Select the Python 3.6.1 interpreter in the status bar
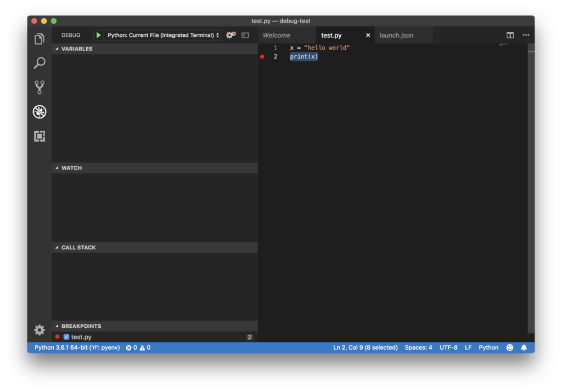562x392 pixels. pyautogui.click(x=77, y=348)
